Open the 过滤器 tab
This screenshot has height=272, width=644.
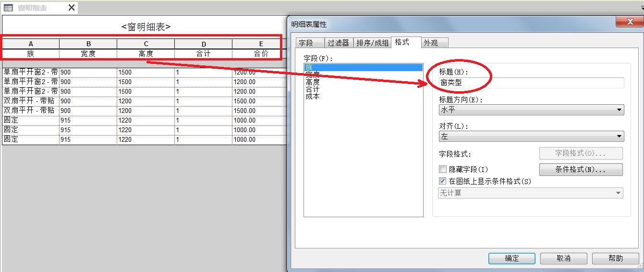(339, 43)
